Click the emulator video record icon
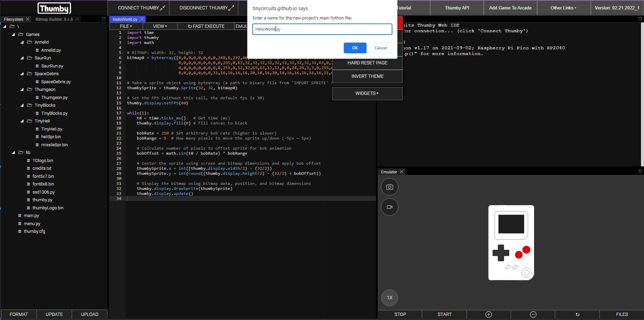 click(x=389, y=207)
